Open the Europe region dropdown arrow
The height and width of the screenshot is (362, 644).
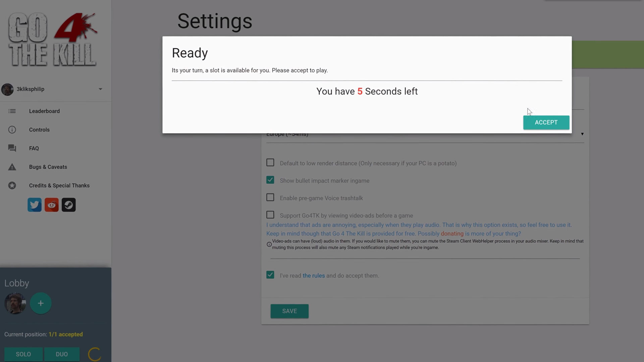[x=582, y=134]
